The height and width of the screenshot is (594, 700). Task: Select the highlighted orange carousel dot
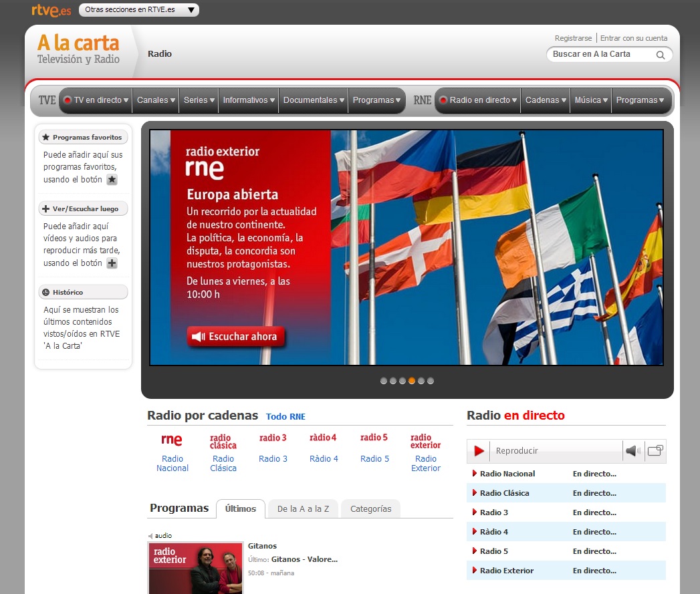(x=412, y=381)
